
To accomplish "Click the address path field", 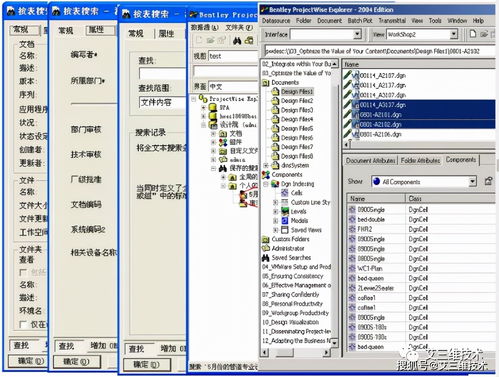I will [379, 51].
